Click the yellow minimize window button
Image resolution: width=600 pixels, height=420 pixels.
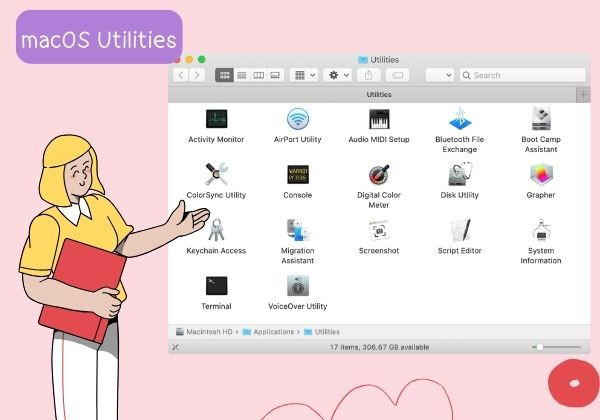[x=189, y=59]
